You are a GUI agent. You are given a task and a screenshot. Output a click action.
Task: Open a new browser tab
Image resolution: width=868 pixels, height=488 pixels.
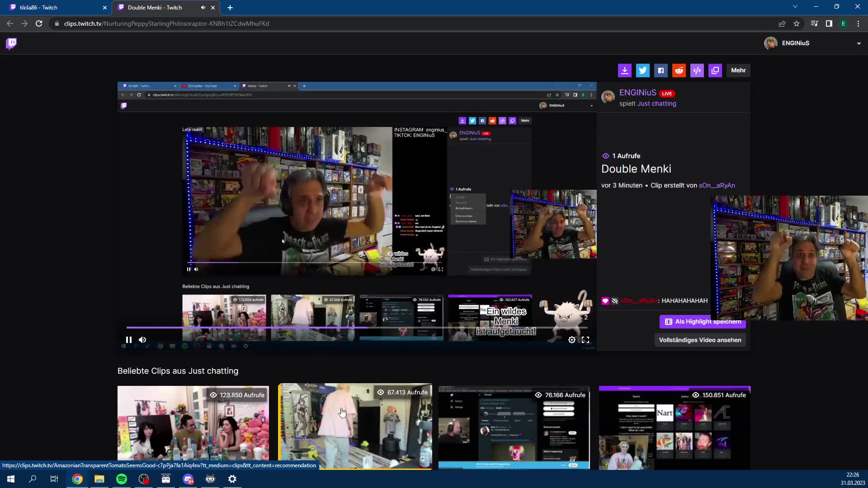pos(230,8)
